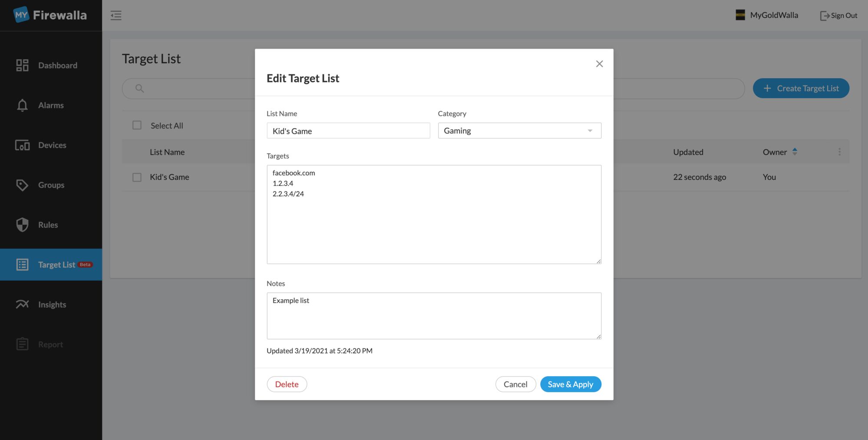Click into the List Name field

[348, 131]
